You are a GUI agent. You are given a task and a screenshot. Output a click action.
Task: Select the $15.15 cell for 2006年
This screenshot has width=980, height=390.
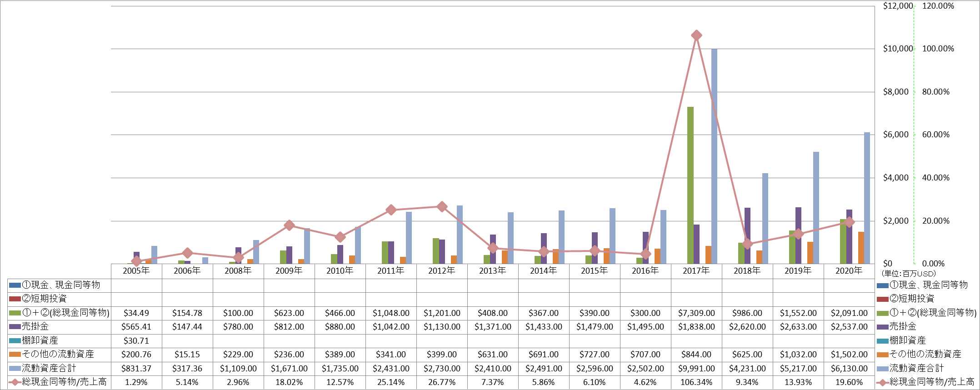187,355
